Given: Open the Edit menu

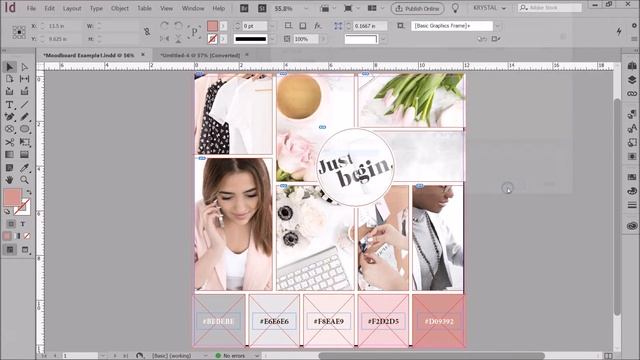Looking at the screenshot, I should (49, 8).
